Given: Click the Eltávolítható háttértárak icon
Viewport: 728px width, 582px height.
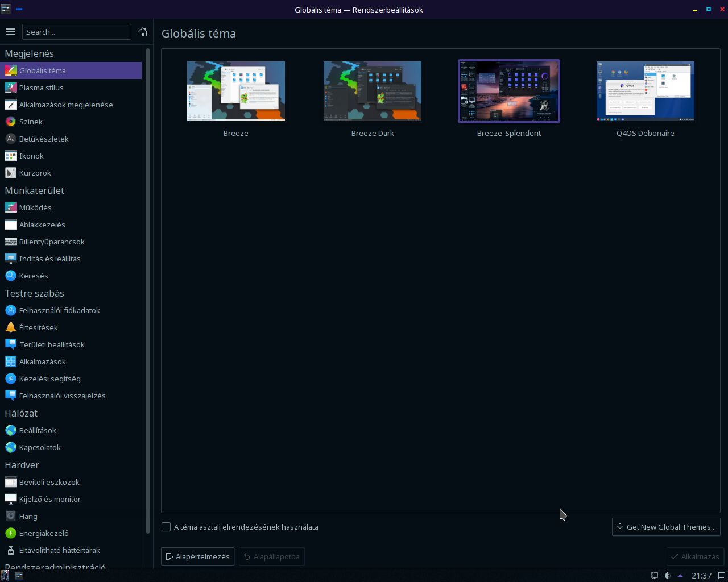Looking at the screenshot, I should point(10,550).
